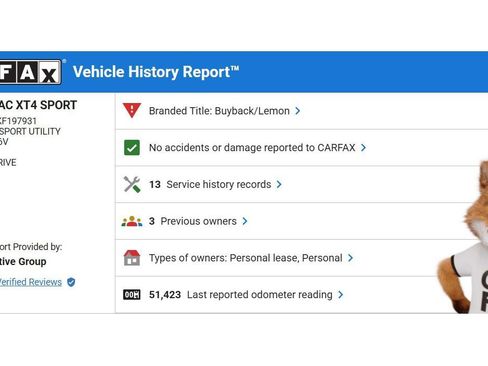488x366 pixels.
Task: Click the previous owners people icon
Action: click(x=132, y=221)
